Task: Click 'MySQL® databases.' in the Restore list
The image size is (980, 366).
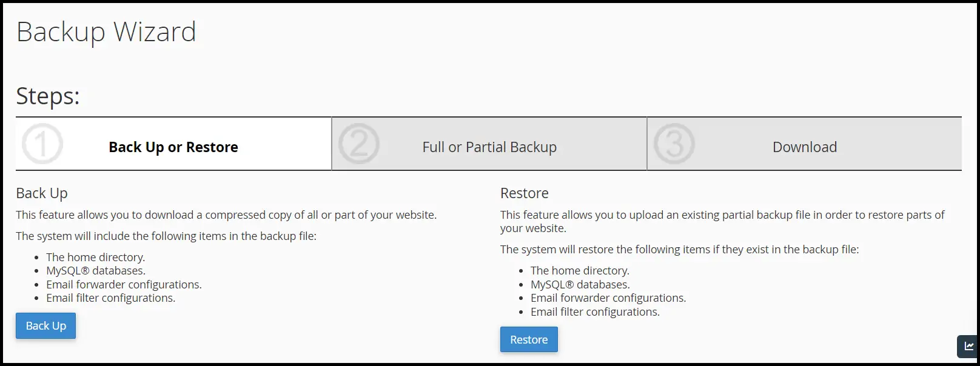Action: coord(580,285)
